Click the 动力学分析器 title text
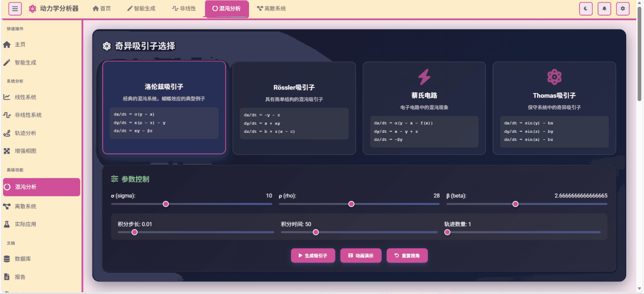Image resolution: width=644 pixels, height=294 pixels. coord(59,9)
